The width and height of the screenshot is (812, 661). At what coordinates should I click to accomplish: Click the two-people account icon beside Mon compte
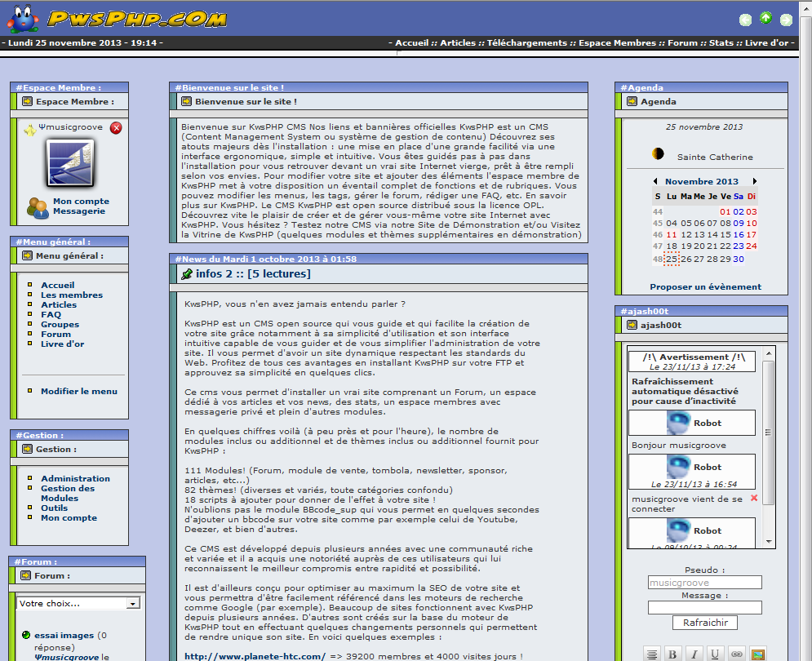coord(38,206)
